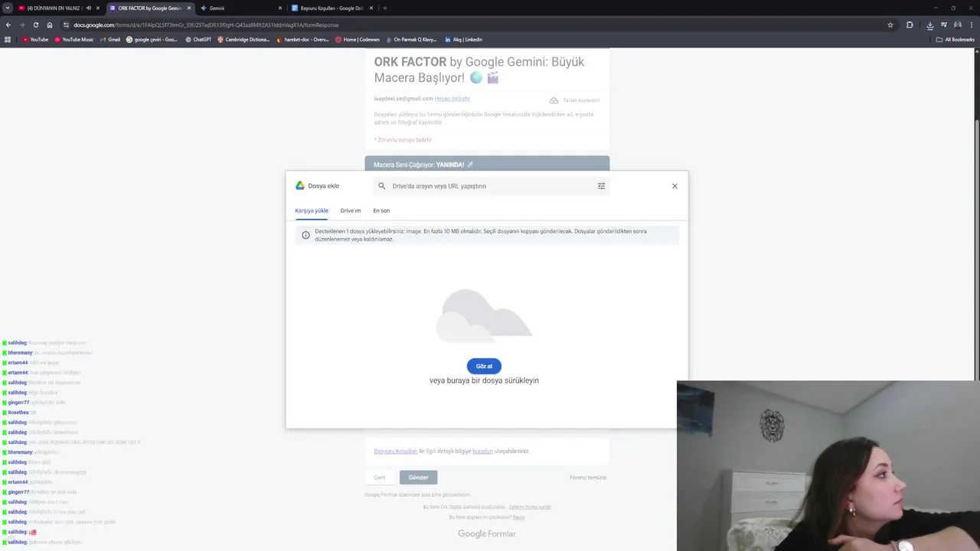This screenshot has width=980, height=551.
Task: Open Drive search filter options icon
Action: click(601, 186)
